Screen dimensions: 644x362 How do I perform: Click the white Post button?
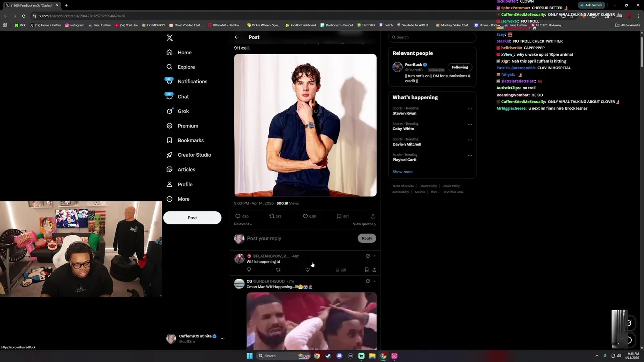coord(192,218)
